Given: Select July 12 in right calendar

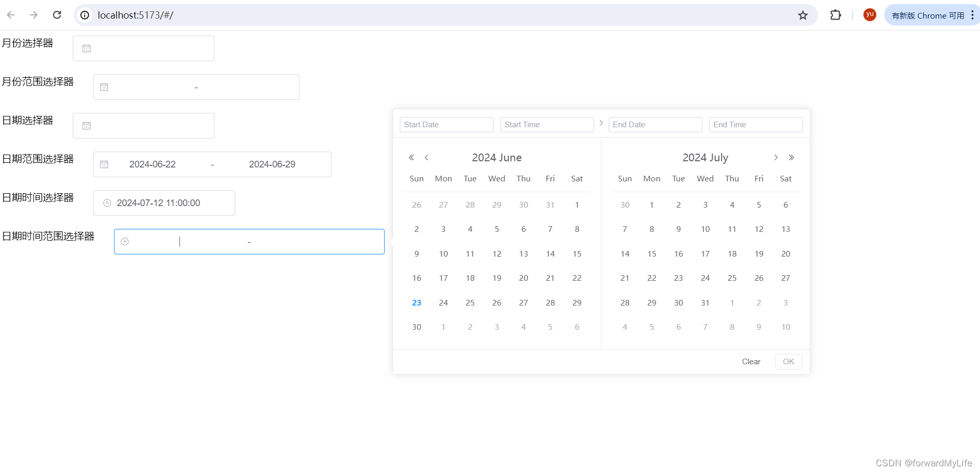Looking at the screenshot, I should [x=759, y=229].
